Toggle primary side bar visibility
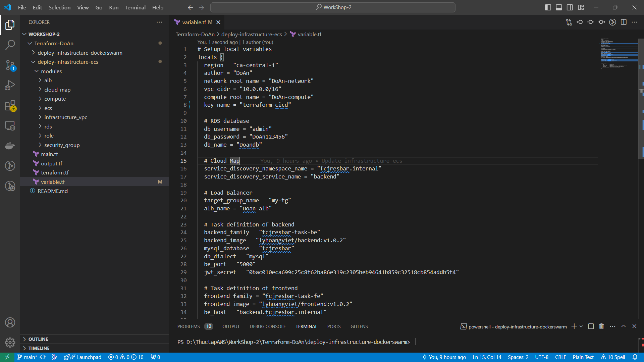The image size is (644, 362). coord(548,7)
